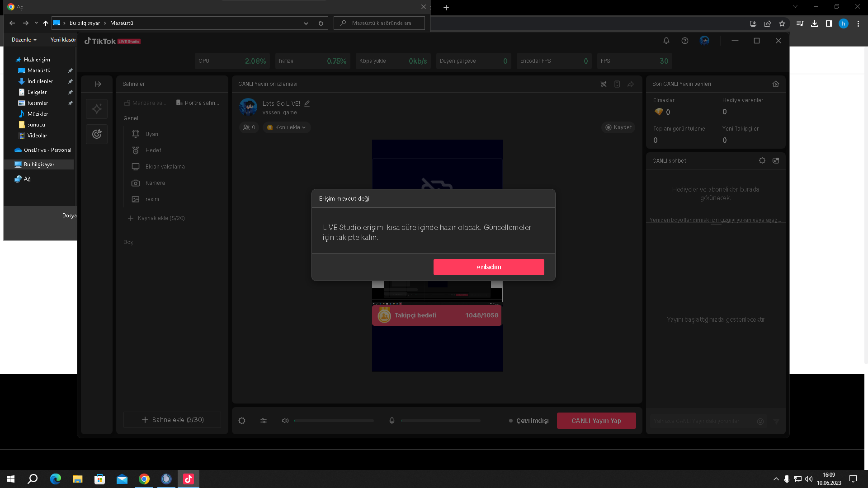868x488 pixels.
Task: Toggle the Kaydet record button
Action: point(618,127)
